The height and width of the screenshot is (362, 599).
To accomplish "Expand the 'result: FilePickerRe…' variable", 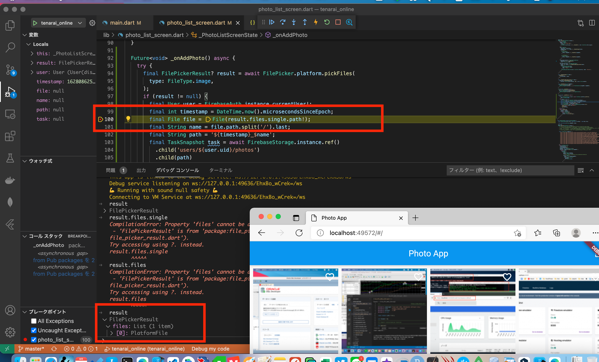I will (32, 63).
